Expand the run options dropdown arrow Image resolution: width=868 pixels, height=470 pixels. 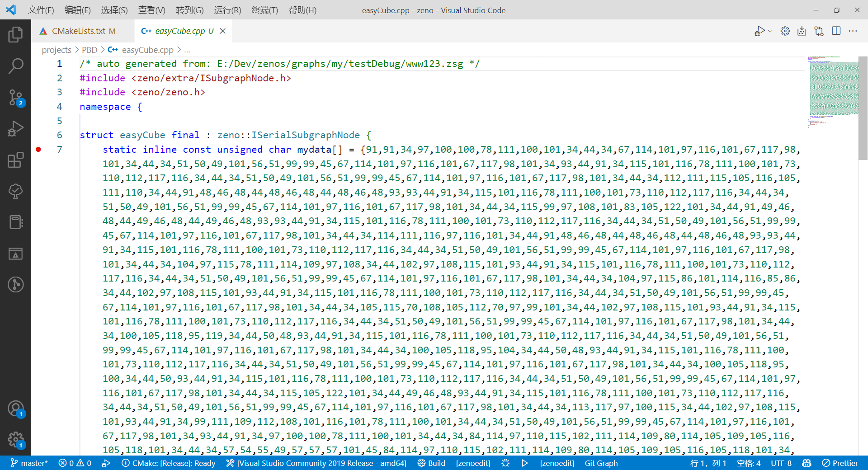[770, 31]
